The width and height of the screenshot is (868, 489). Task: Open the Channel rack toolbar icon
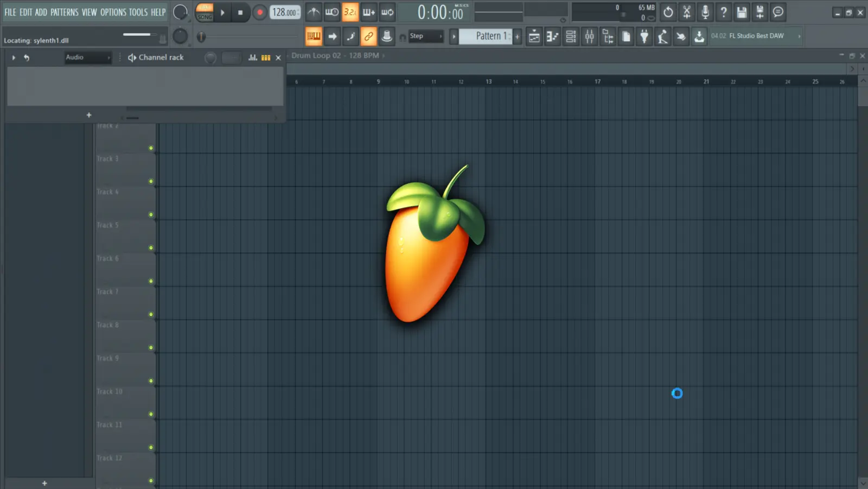(571, 36)
